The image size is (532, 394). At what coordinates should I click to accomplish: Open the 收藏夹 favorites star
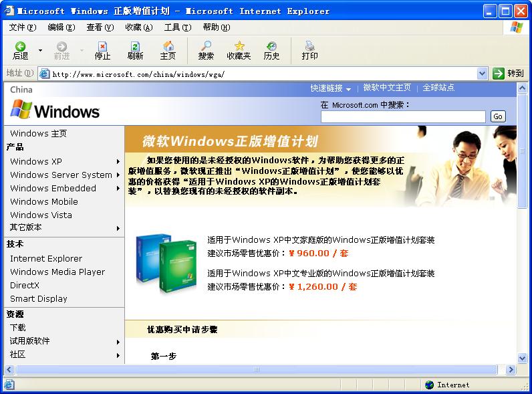coord(239,46)
